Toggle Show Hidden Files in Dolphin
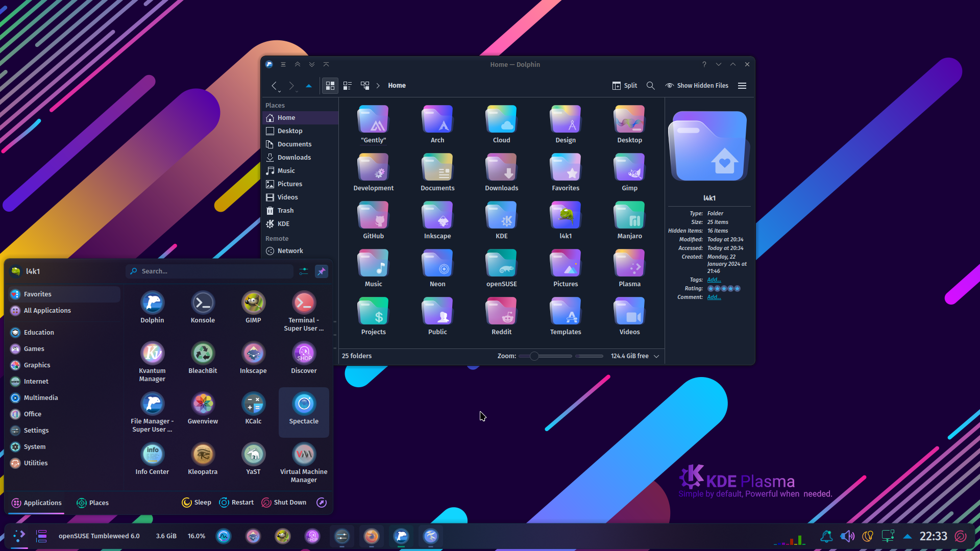Screen dimensions: 980x551 (697, 86)
